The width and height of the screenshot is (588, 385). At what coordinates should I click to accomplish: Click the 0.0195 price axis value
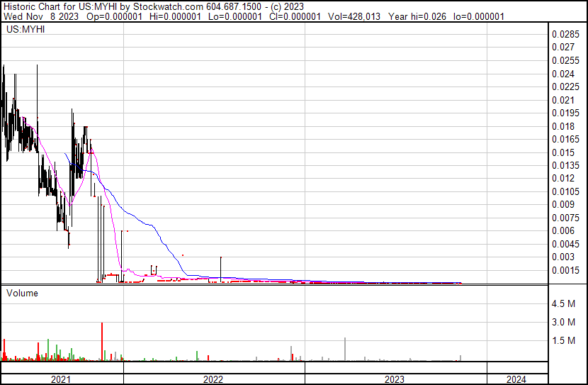coord(565,113)
